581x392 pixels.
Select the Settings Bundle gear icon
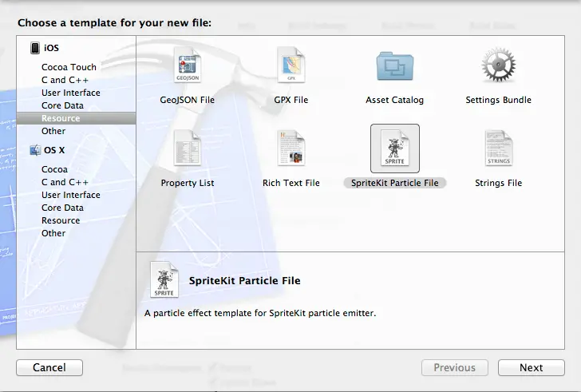(x=498, y=65)
